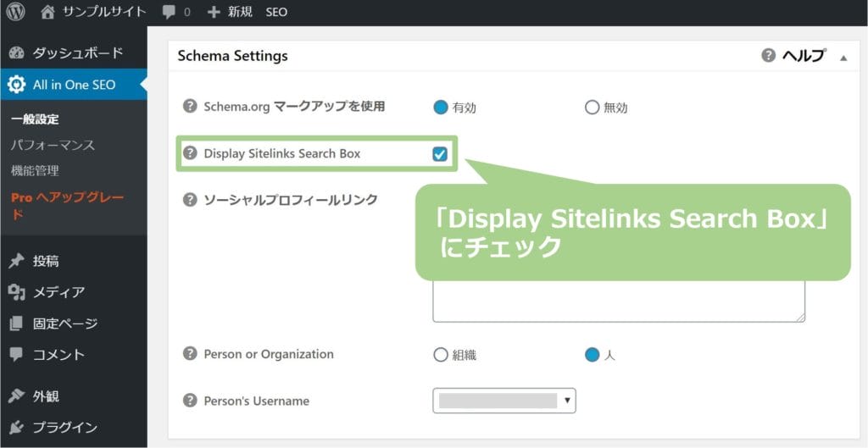Uncheck the Display Sitelinks Search Box checkbox
868x448 pixels.
(440, 154)
